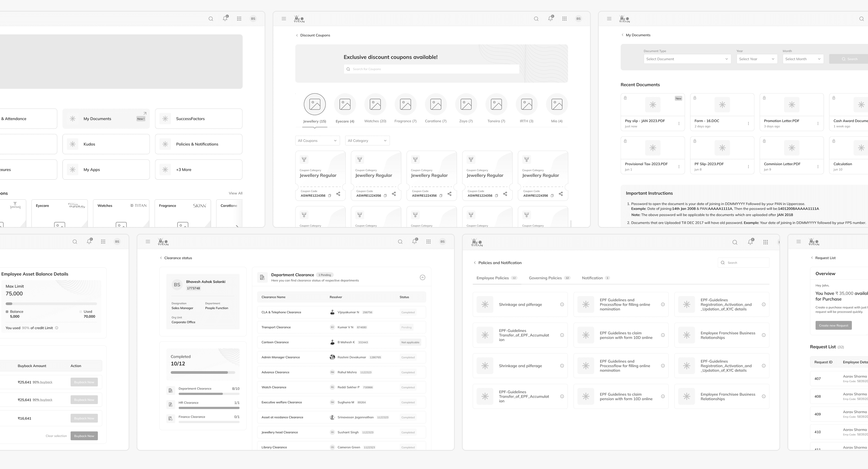868x469 pixels.
Task: Open the All Coupons dropdown
Action: [317, 141]
